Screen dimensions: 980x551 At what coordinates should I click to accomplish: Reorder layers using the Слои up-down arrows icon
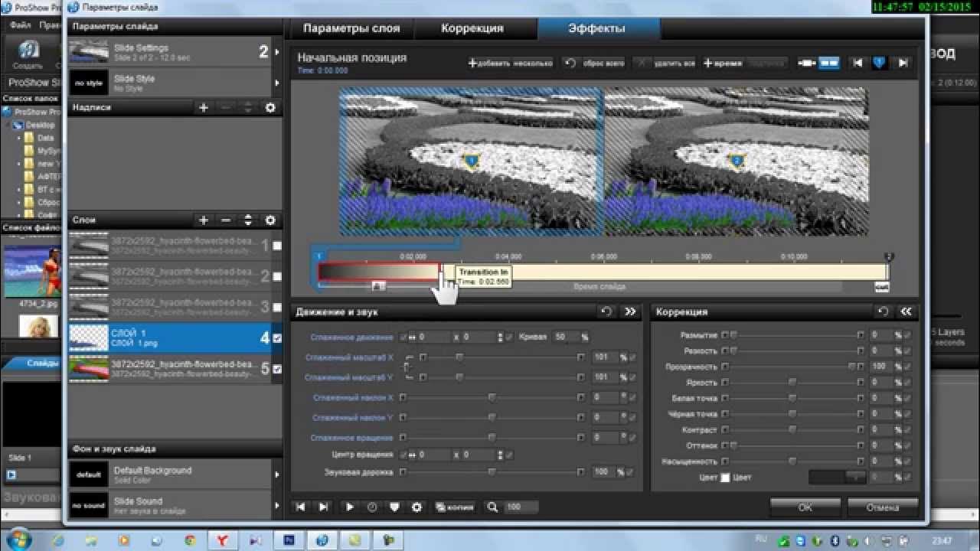[x=248, y=220]
